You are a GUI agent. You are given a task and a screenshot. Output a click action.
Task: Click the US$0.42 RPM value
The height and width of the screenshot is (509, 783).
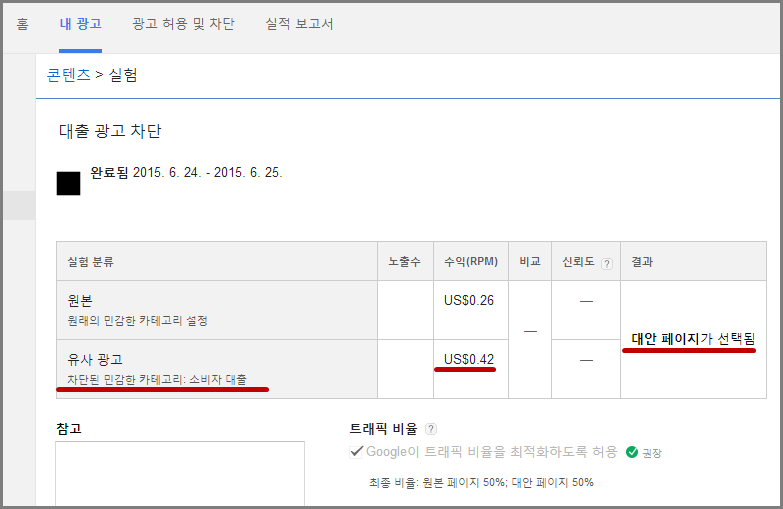point(469,359)
